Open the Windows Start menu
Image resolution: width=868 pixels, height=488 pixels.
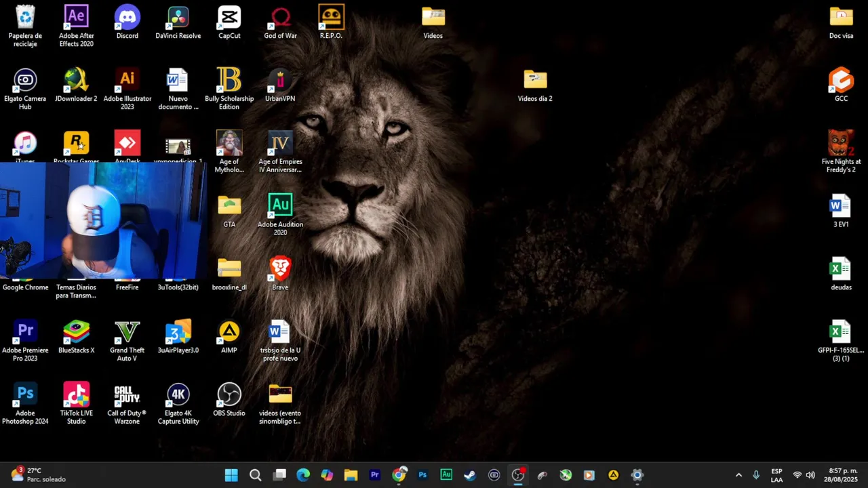231,475
